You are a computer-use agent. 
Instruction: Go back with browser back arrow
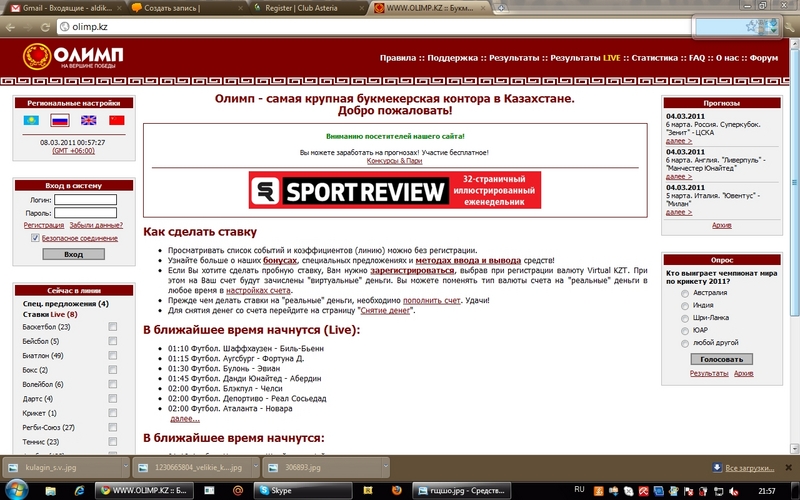click(10, 27)
